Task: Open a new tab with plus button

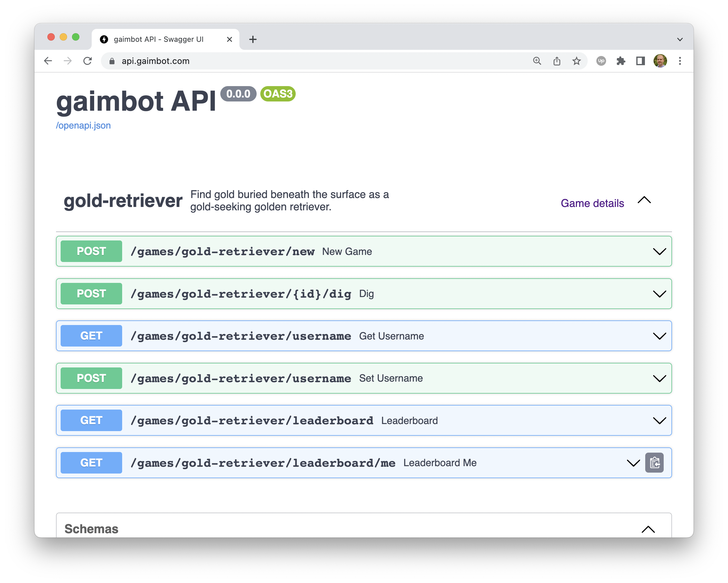Action: [253, 39]
